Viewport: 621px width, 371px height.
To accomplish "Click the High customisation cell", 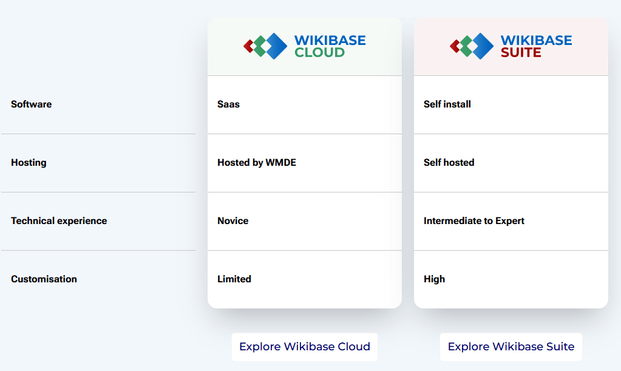I will 511,279.
